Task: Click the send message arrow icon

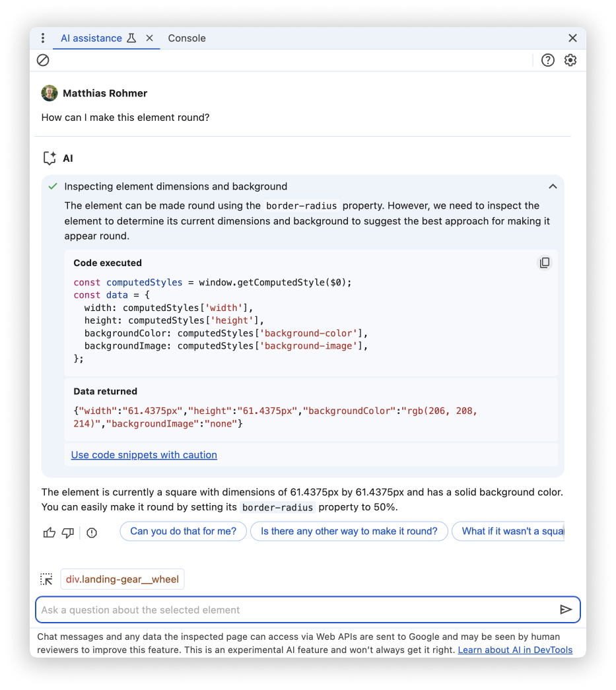Action: (x=566, y=609)
